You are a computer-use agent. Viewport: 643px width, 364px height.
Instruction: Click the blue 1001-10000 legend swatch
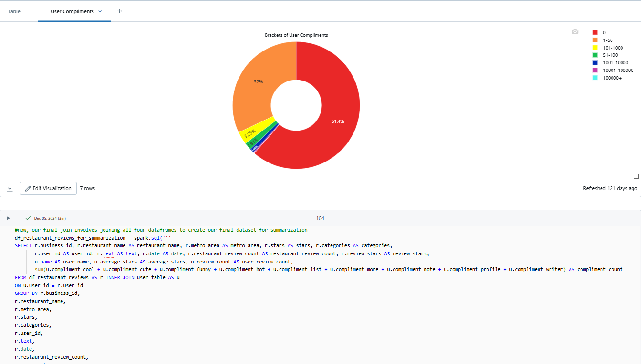[595, 63]
